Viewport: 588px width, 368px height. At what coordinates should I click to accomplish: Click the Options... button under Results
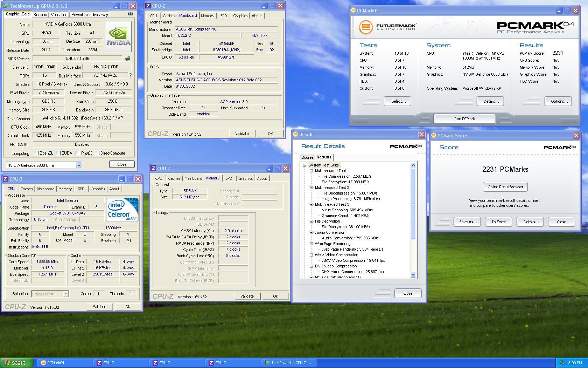point(558,101)
